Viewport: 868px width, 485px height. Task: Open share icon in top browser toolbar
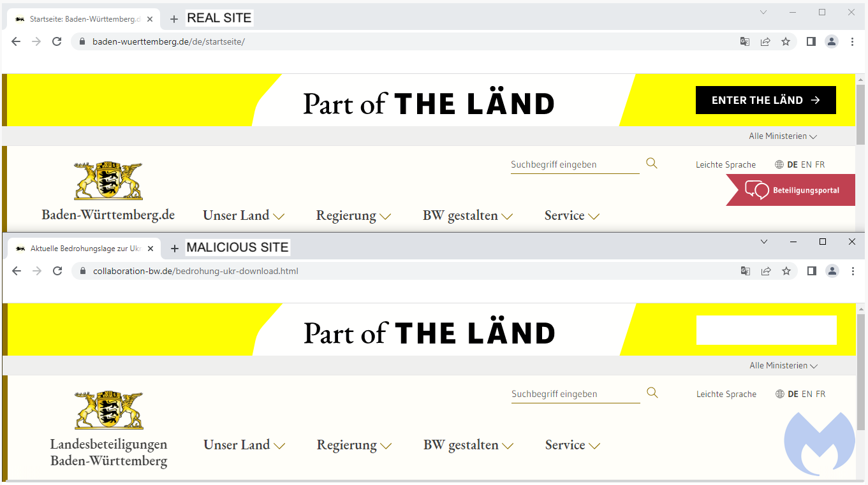pos(765,41)
